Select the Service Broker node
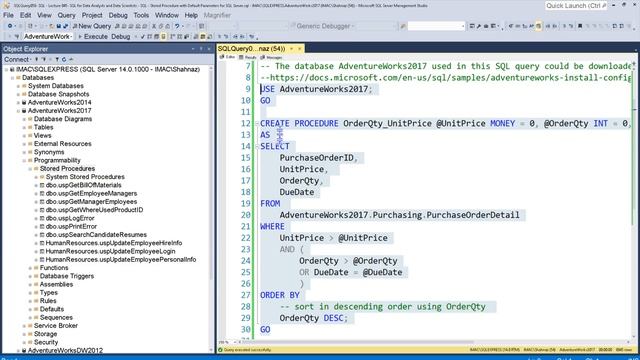 coord(56,326)
